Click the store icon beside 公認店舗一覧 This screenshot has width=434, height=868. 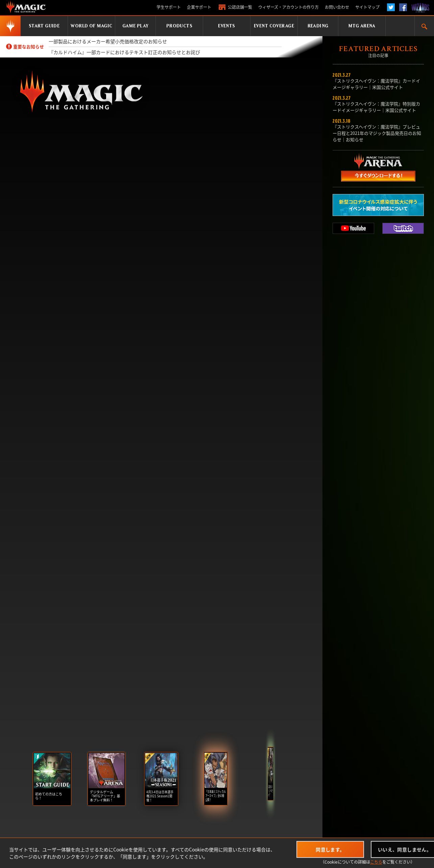(222, 7)
